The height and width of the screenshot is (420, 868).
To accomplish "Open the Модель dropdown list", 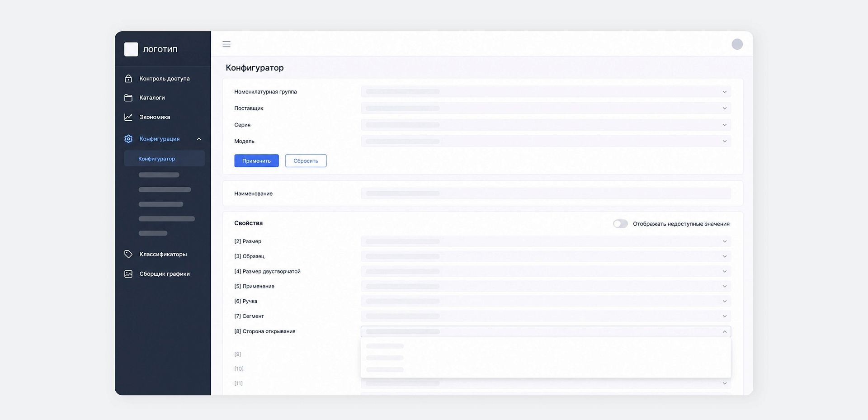I will click(545, 142).
